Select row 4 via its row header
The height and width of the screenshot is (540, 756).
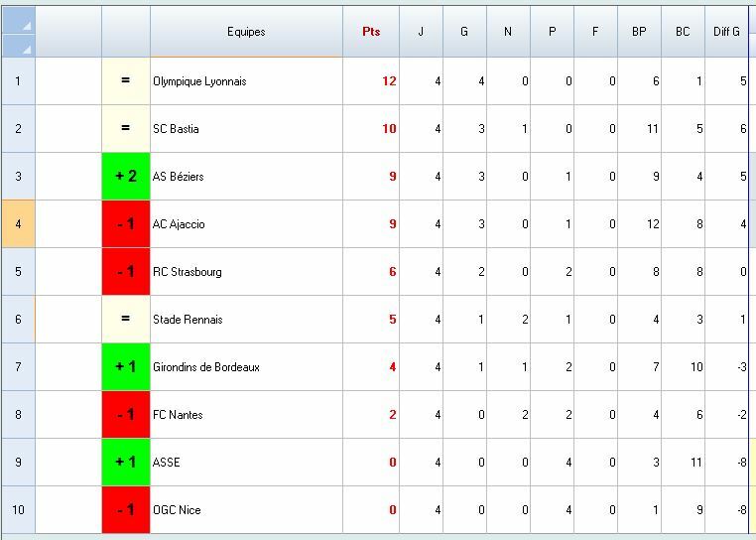(18, 224)
